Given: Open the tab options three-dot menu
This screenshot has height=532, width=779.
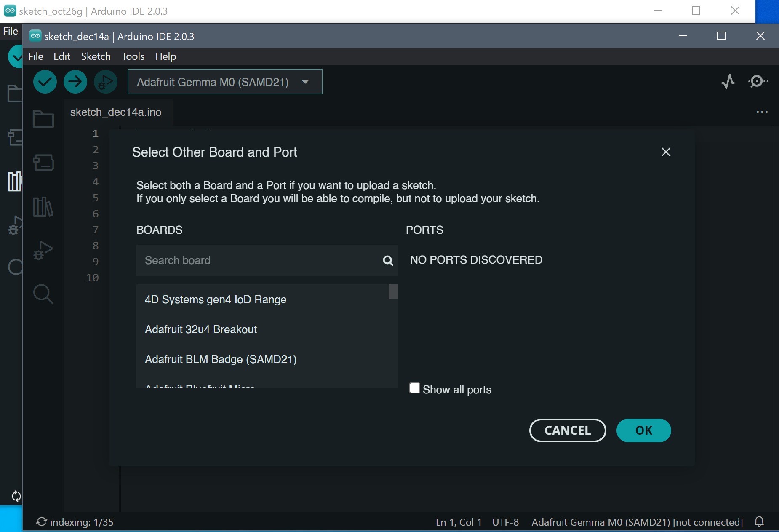Looking at the screenshot, I should (762, 112).
